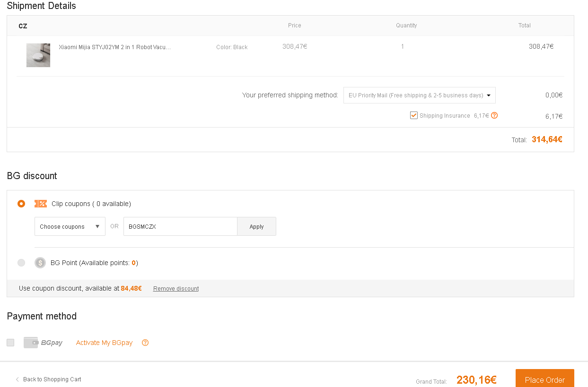588x387 pixels.
Task: Click the shipping cost 0,00€
Action: click(x=554, y=95)
